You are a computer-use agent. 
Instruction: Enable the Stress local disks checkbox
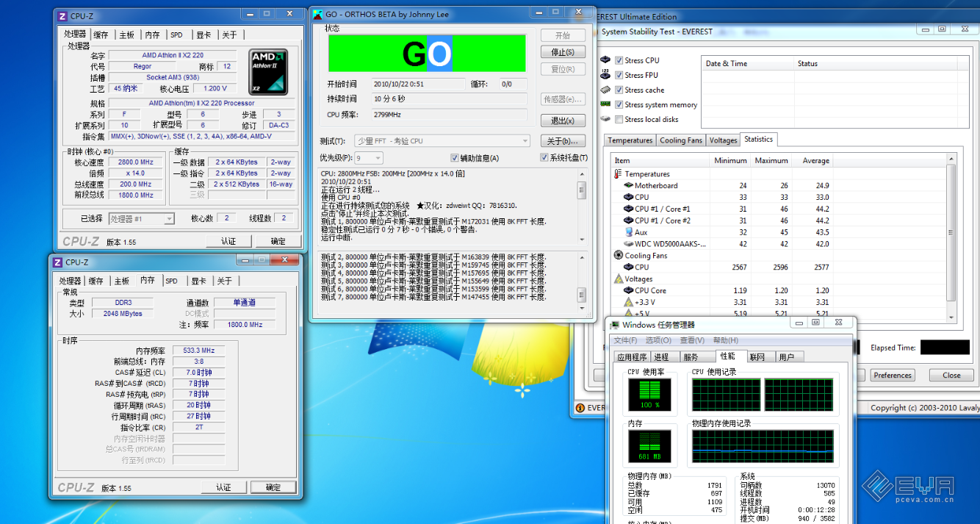click(x=619, y=119)
